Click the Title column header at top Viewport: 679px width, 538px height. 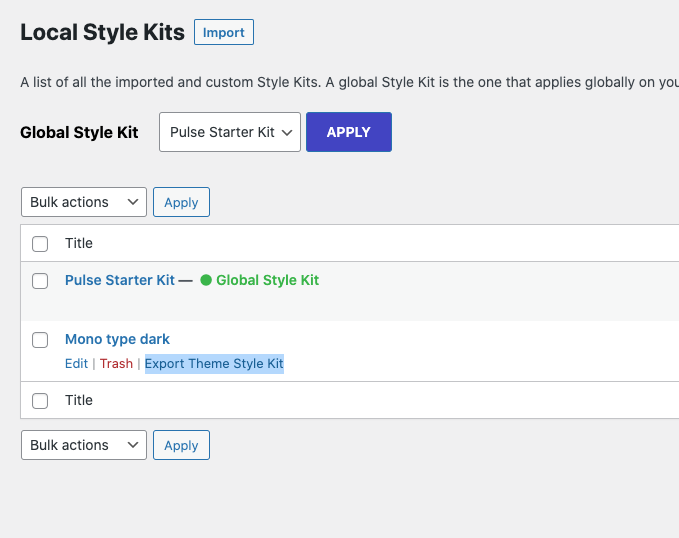(79, 243)
